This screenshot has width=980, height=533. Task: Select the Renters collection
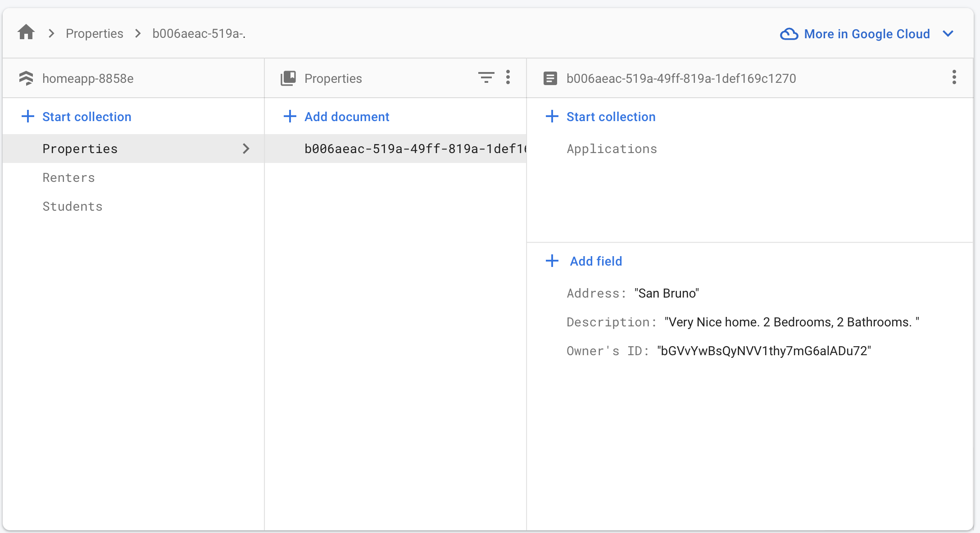[69, 177]
